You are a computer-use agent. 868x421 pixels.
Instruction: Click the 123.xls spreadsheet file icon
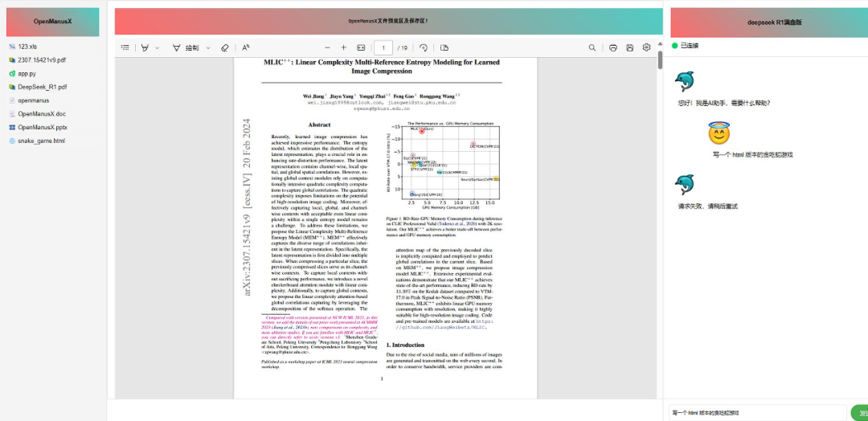pos(12,47)
